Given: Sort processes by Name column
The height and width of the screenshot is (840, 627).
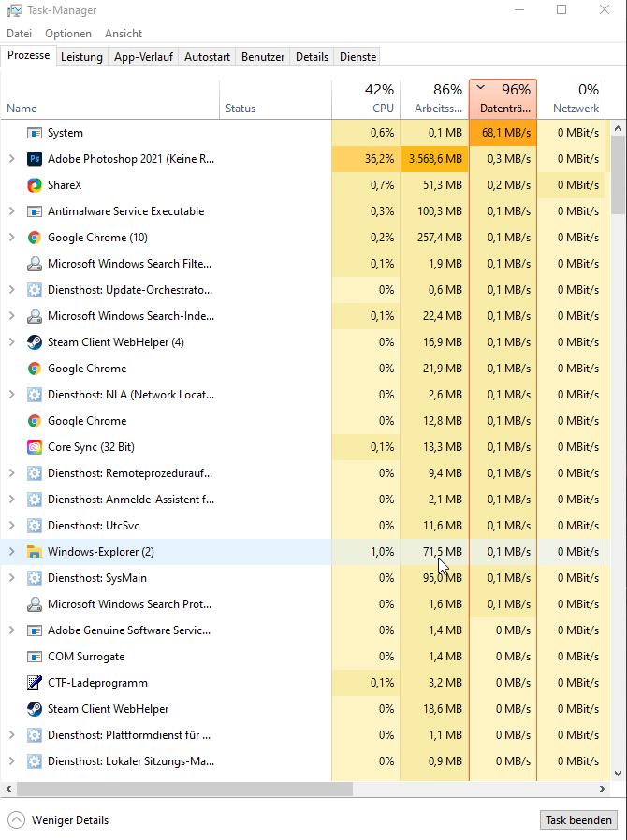Looking at the screenshot, I should coord(110,99).
